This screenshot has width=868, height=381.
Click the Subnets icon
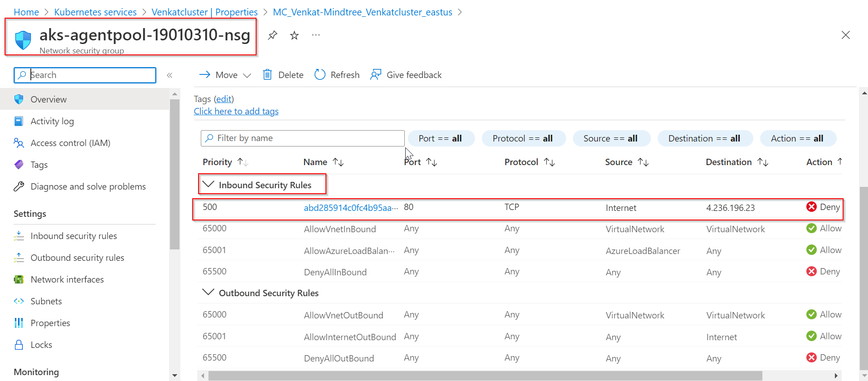tap(19, 301)
